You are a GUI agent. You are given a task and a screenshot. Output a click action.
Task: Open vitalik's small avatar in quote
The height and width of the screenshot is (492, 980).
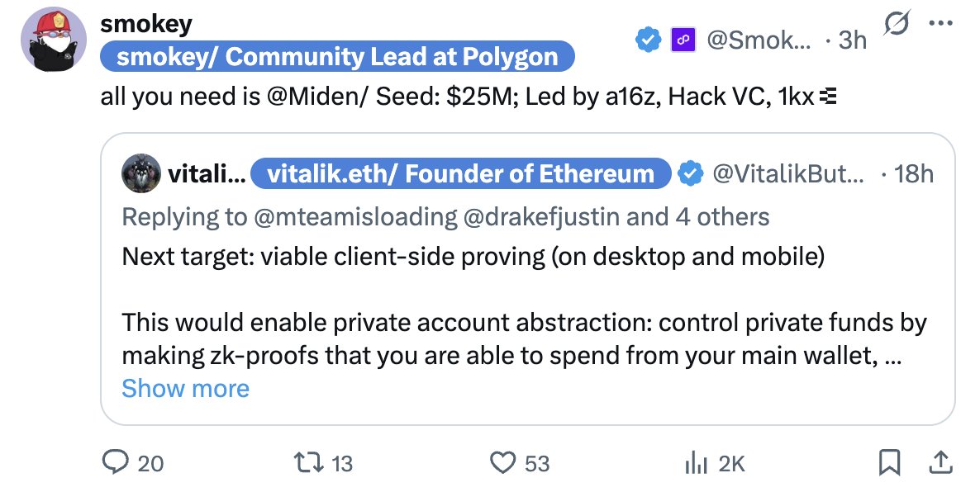click(x=140, y=173)
